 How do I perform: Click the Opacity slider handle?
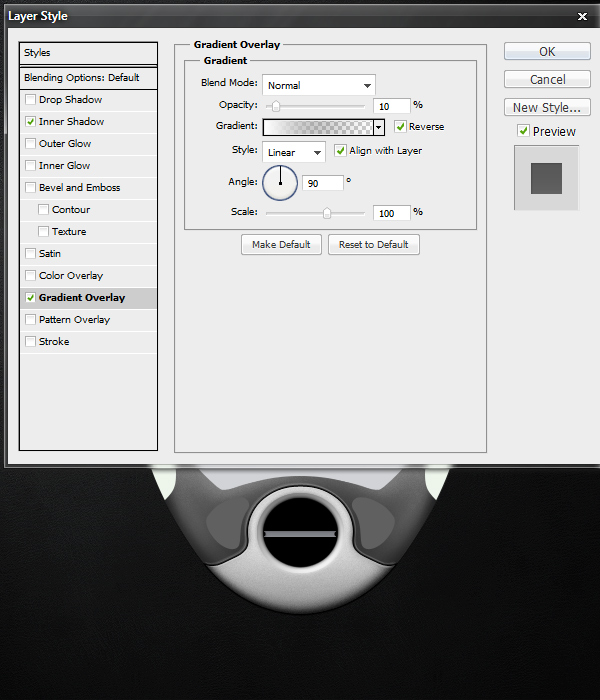pyautogui.click(x=276, y=106)
